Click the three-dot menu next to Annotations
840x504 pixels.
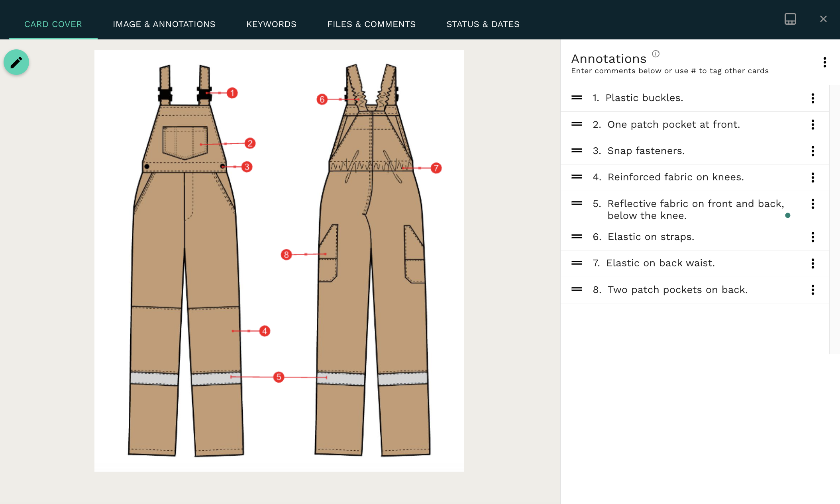(824, 63)
